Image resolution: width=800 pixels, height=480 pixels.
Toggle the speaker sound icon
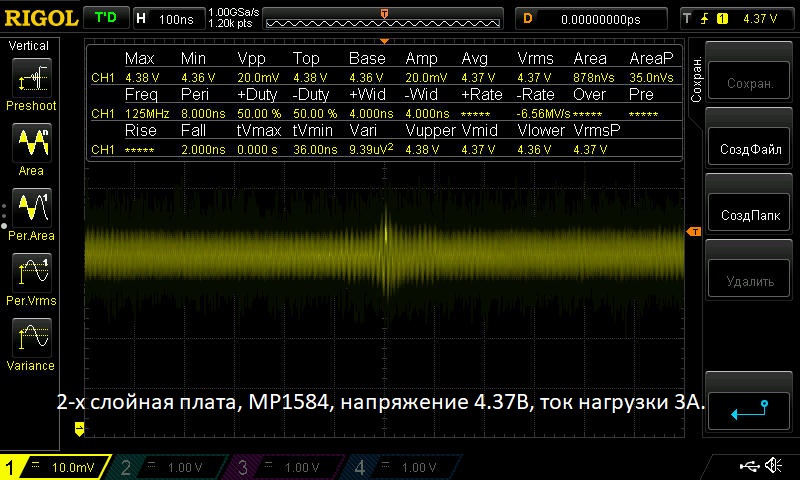773,466
